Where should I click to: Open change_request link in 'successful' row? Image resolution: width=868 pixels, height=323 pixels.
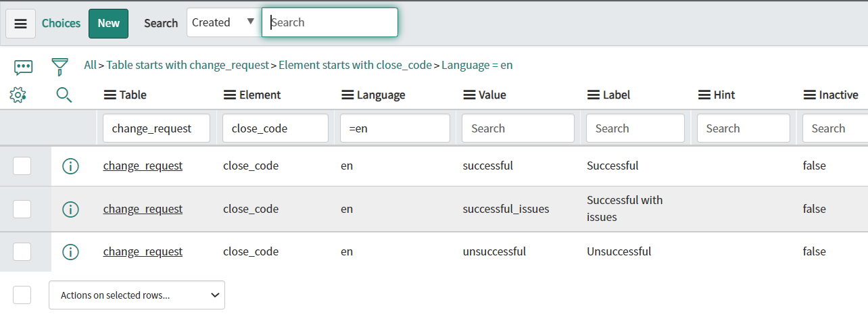[x=143, y=166]
